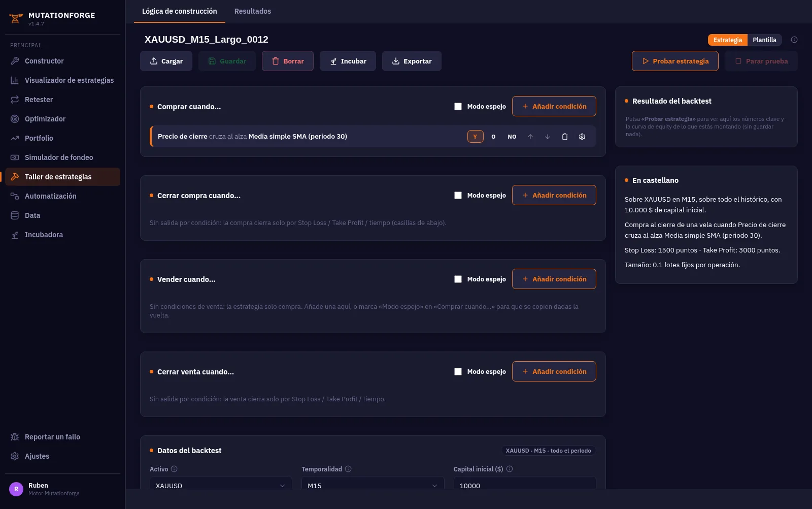The width and height of the screenshot is (812, 509).
Task: Switch to Plantilla mode
Action: coord(765,40)
